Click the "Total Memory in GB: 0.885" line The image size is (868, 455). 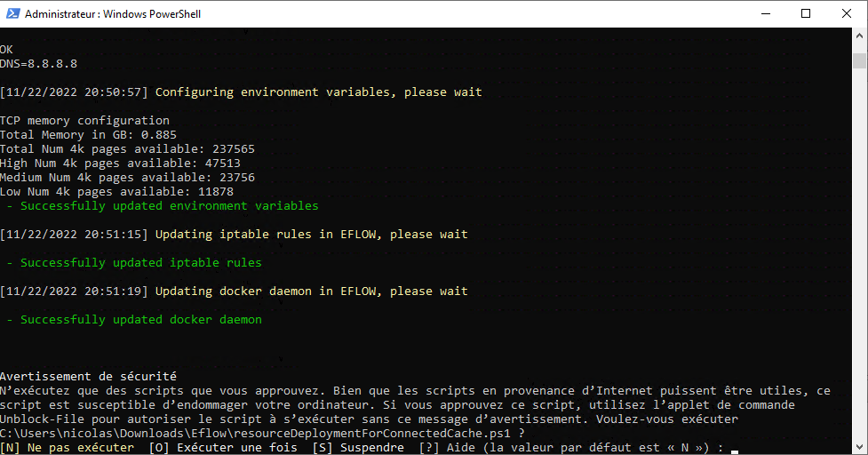pos(88,135)
